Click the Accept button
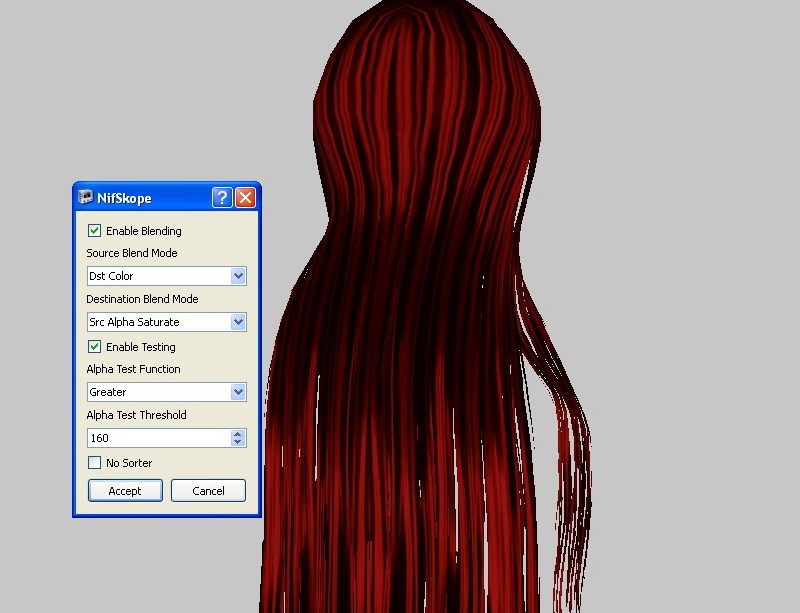The width and height of the screenshot is (800, 613). coord(125,491)
